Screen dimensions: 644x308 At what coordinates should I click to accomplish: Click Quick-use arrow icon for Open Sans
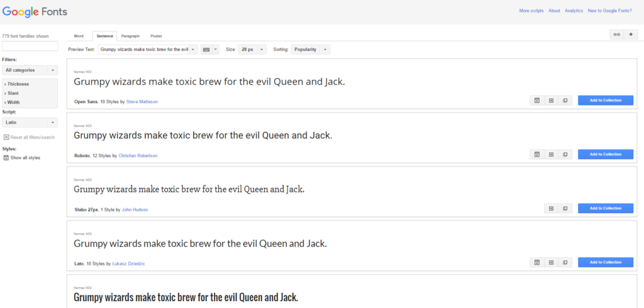[551, 100]
